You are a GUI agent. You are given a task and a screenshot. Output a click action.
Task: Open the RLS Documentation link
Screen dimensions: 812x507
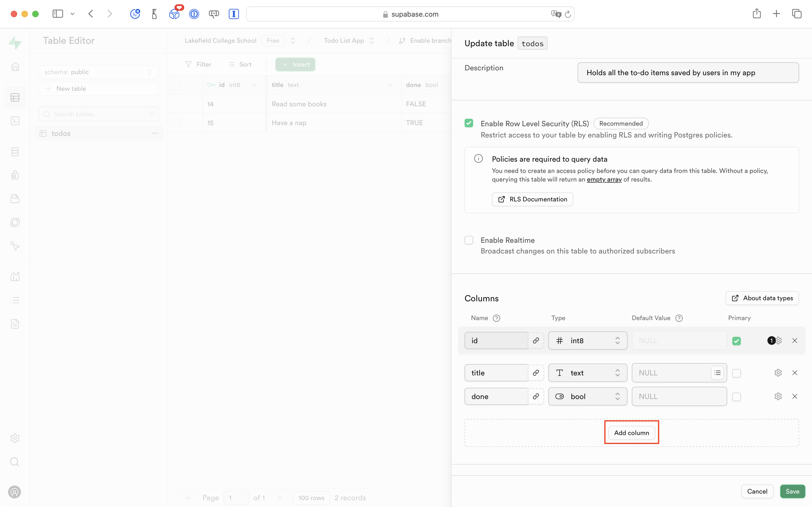point(532,199)
